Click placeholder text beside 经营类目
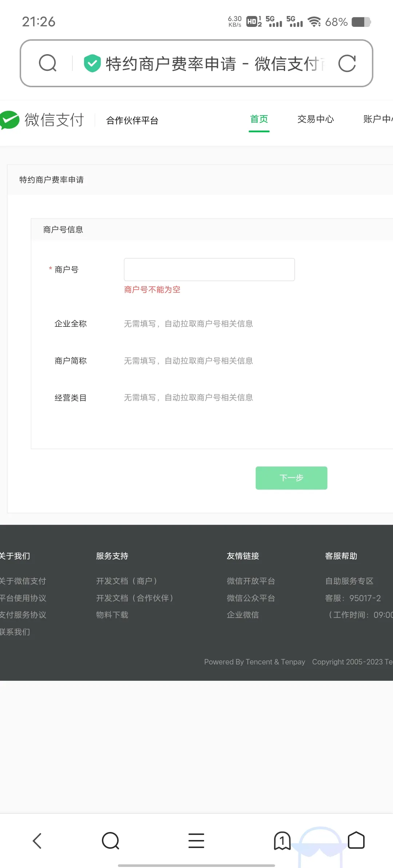Screen dimensions: 393x868 (x=188, y=397)
